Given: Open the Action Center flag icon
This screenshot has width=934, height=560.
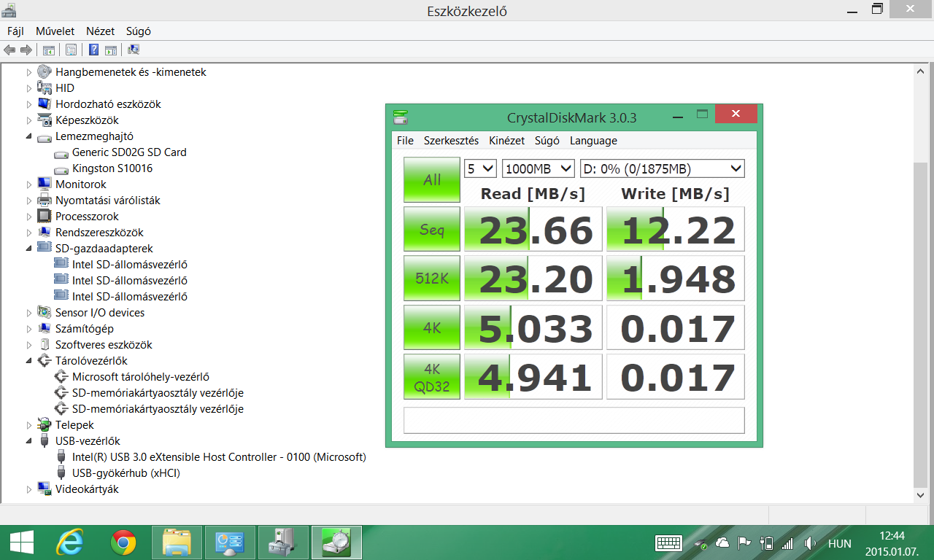Looking at the screenshot, I should point(744,543).
